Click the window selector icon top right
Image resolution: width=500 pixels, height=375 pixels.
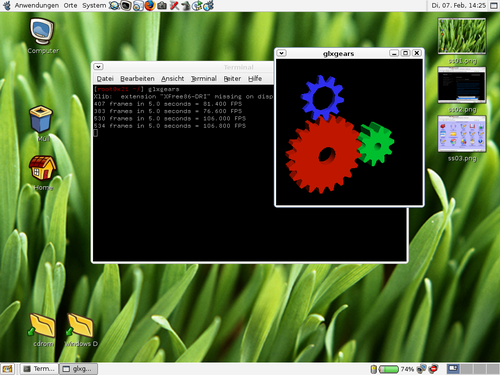[494, 6]
